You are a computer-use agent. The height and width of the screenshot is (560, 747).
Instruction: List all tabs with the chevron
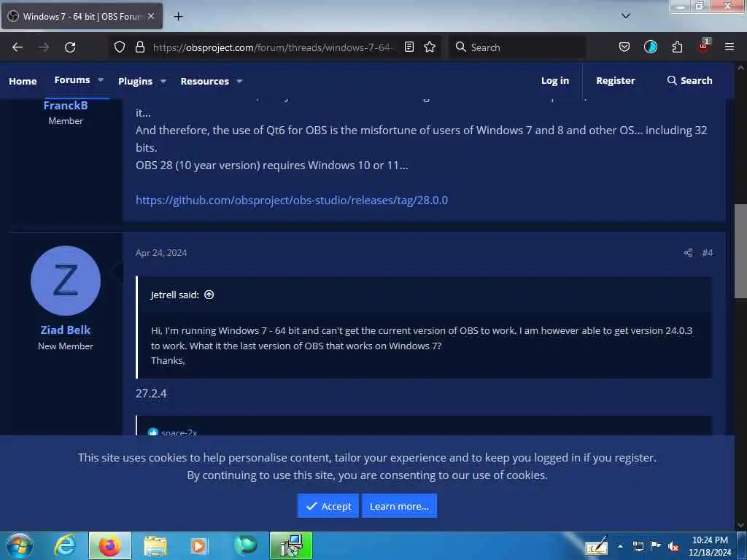pos(625,16)
